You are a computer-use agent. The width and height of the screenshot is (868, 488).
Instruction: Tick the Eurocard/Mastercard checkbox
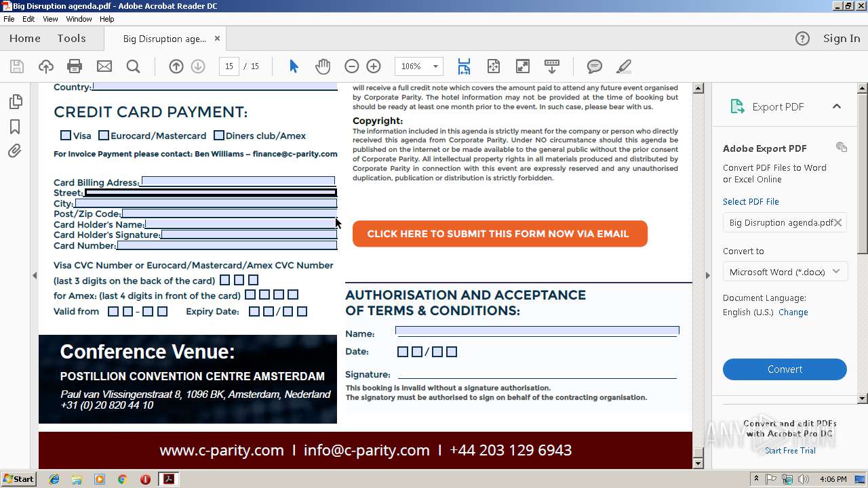[x=104, y=135]
